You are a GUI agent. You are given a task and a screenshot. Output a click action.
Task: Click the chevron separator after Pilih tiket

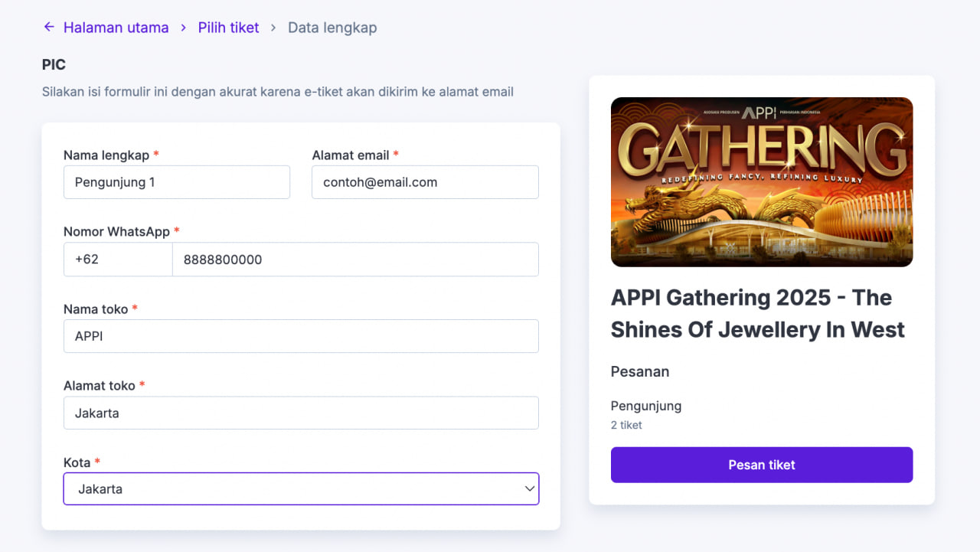(273, 28)
